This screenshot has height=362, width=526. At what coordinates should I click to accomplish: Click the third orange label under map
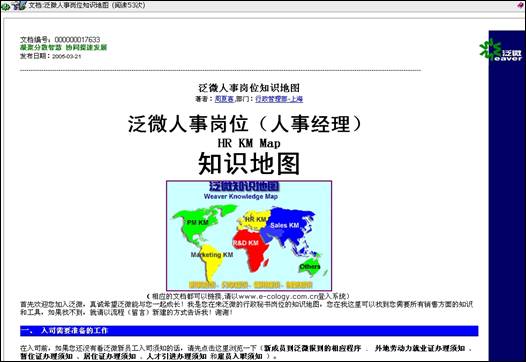(267, 285)
